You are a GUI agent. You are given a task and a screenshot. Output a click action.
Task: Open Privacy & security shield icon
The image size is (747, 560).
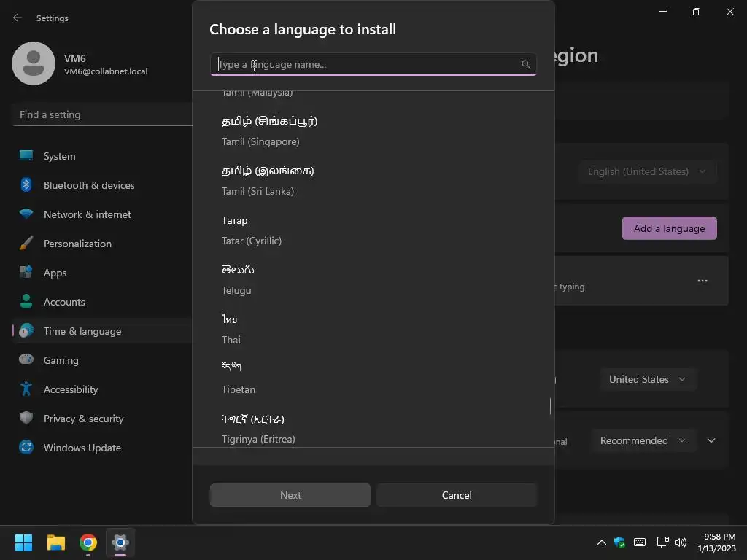[26, 418]
